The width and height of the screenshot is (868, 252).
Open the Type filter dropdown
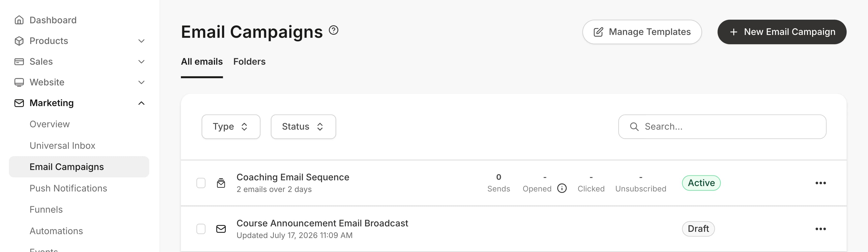pyautogui.click(x=231, y=127)
